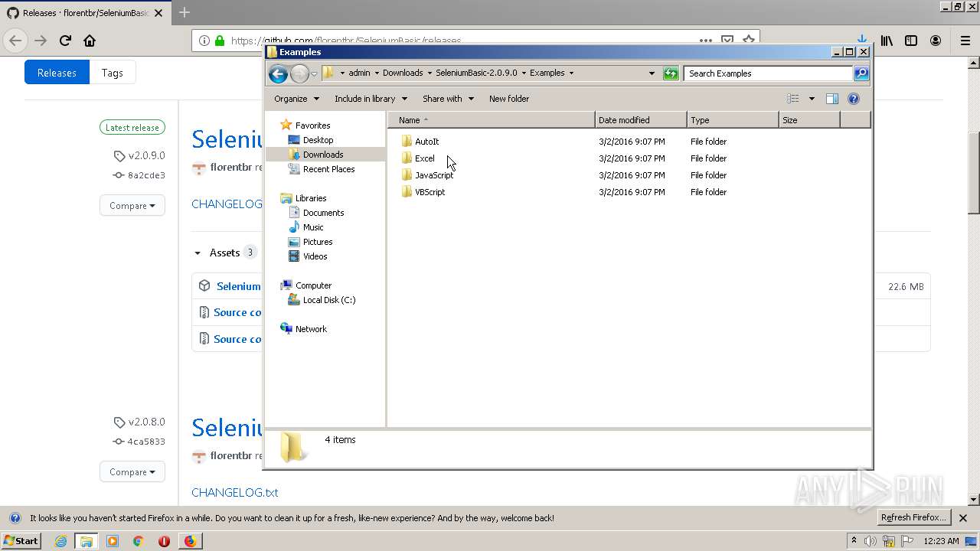This screenshot has height=551, width=980.
Task: Click the volume icon in system tray
Action: coord(871,541)
